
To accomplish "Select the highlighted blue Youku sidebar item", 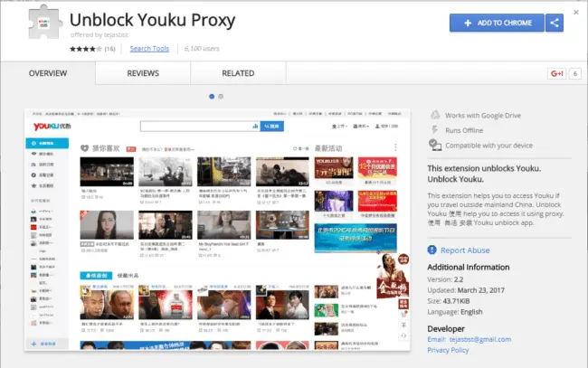I will pyautogui.click(x=47, y=143).
